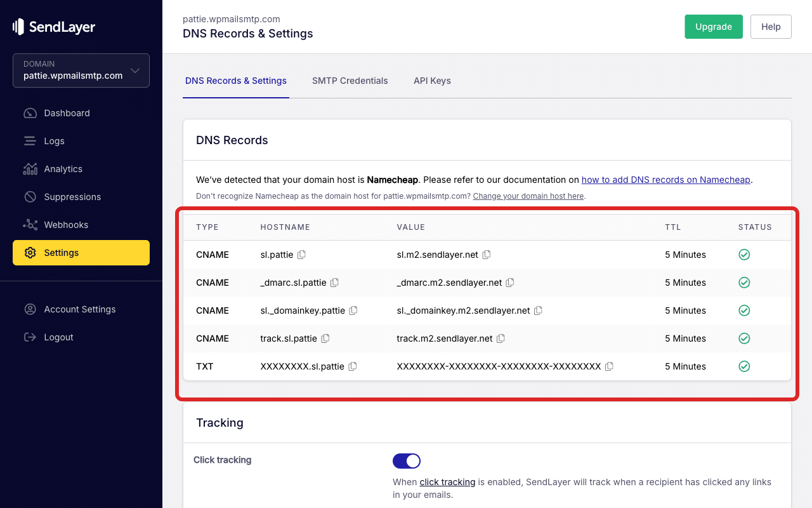Open Dashboard in the sidebar

(x=81, y=113)
